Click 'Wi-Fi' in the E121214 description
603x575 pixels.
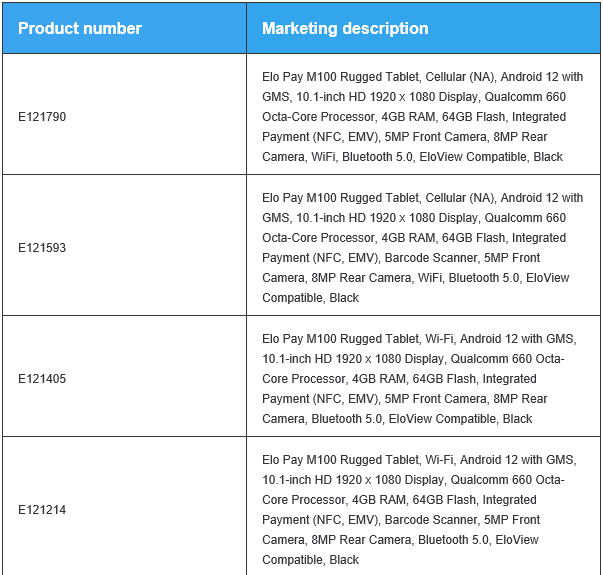439,460
